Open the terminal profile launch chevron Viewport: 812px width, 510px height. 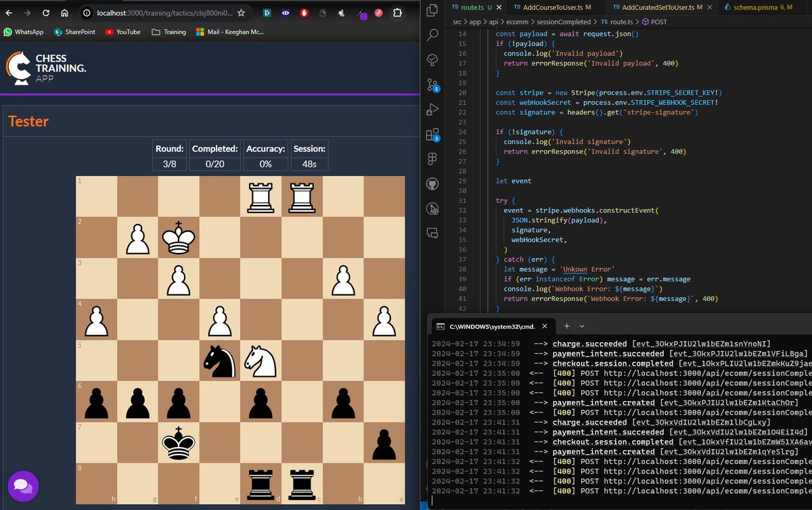click(x=583, y=326)
